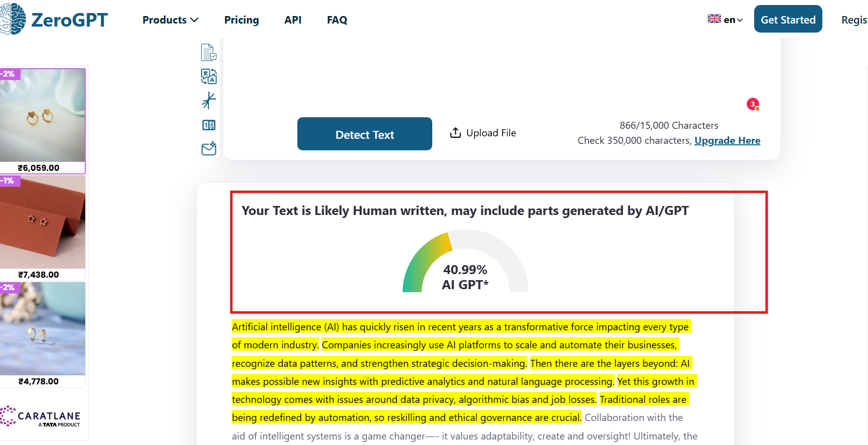Click the ZeroGPT brain logo
The width and height of the screenshot is (868, 445).
[13, 19]
